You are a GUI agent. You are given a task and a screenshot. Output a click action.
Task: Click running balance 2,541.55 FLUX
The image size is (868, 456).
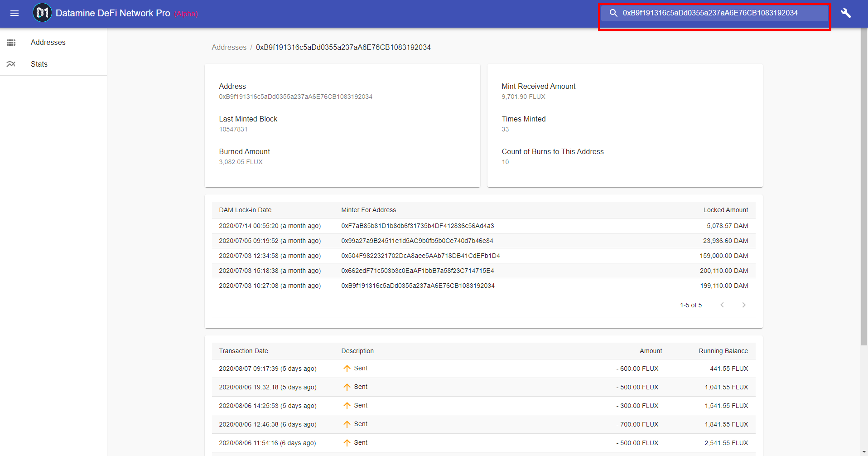[x=726, y=443]
